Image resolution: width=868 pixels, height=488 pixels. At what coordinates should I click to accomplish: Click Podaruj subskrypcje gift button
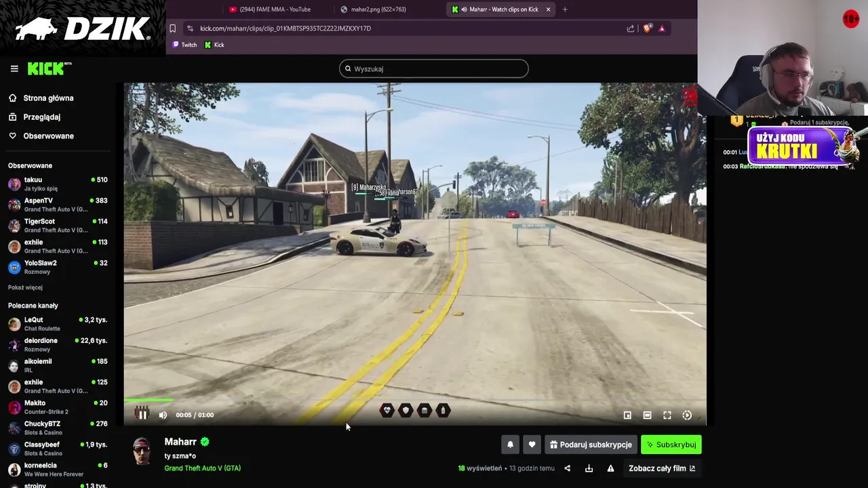[591, 445]
